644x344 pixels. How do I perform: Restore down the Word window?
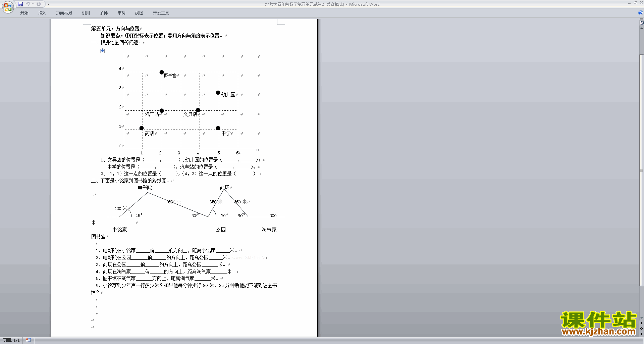tap(635, 3)
